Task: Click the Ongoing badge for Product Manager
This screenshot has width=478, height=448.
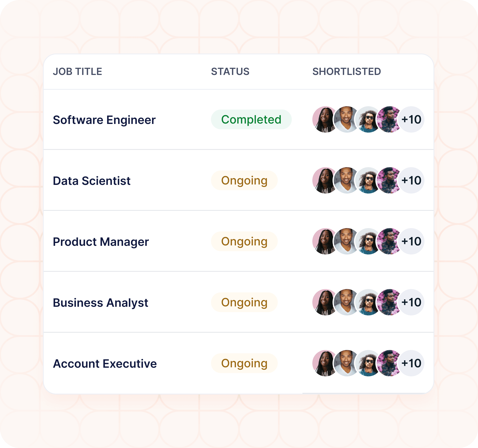Action: 244,241
